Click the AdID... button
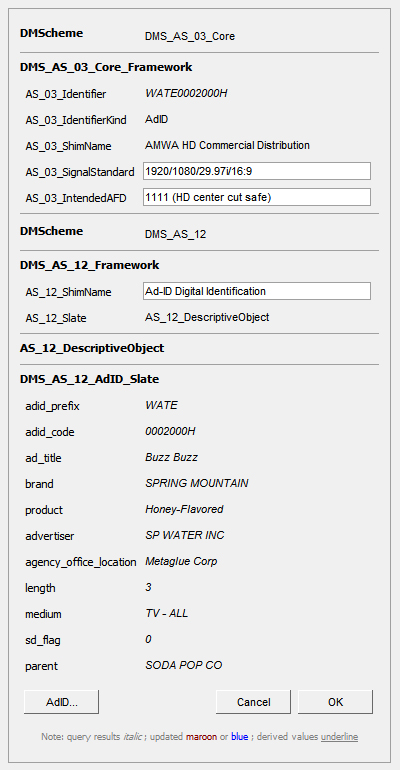400x770 pixels. coord(61,702)
